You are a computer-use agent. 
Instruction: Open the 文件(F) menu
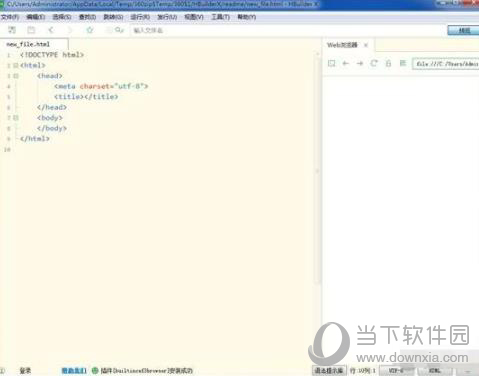pyautogui.click(x=10, y=17)
